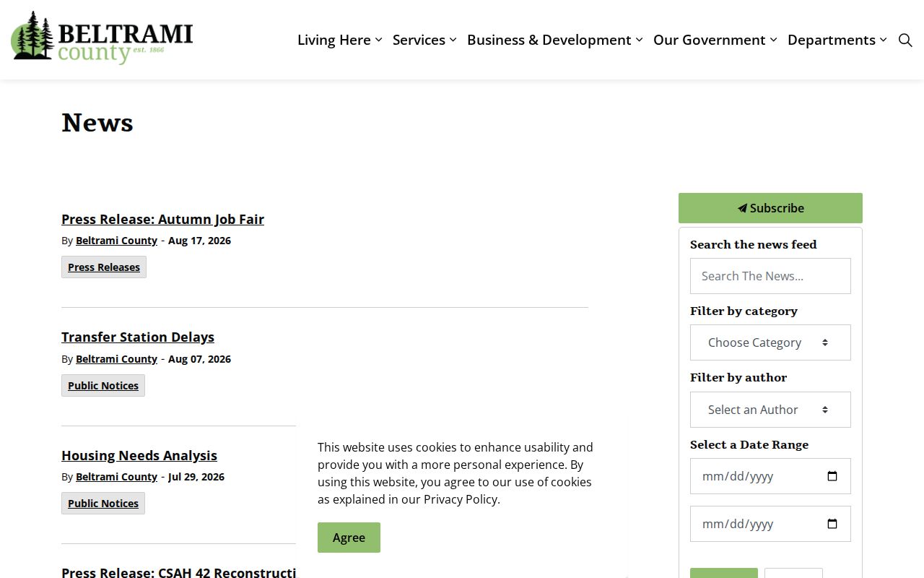Click the second date range end field
Image resolution: width=924 pixels, height=578 pixels.
click(x=770, y=524)
